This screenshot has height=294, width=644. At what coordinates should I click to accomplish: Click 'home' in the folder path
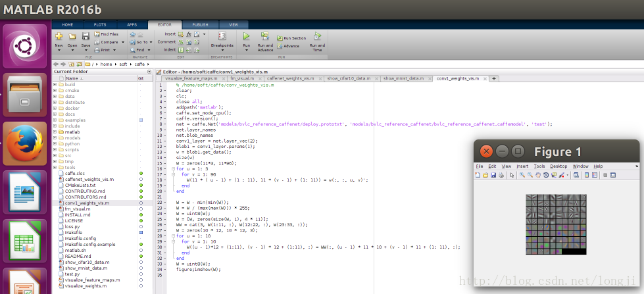tap(106, 64)
